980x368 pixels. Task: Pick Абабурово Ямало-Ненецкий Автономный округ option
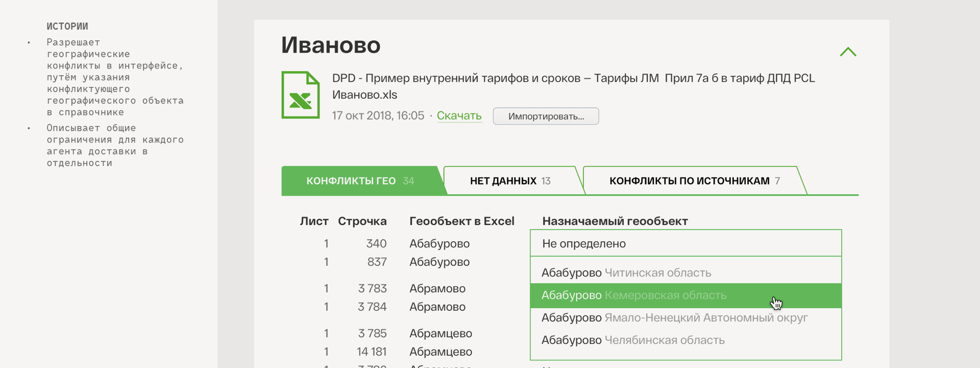pyautogui.click(x=674, y=318)
